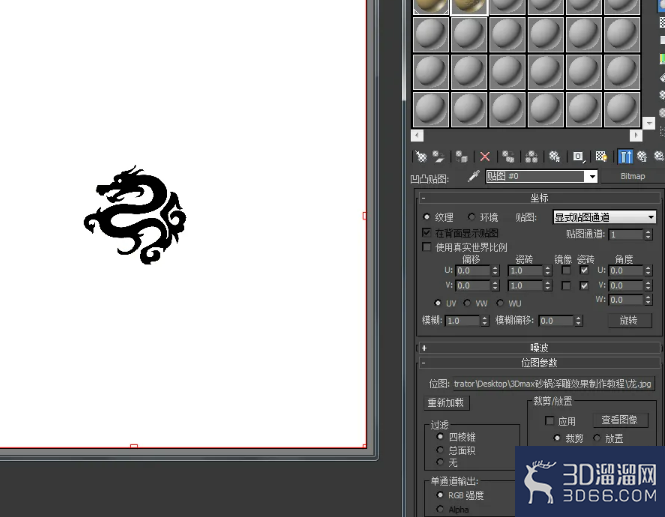Click the red X reset map icon
Image resolution: width=665 pixels, height=517 pixels.
485,157
